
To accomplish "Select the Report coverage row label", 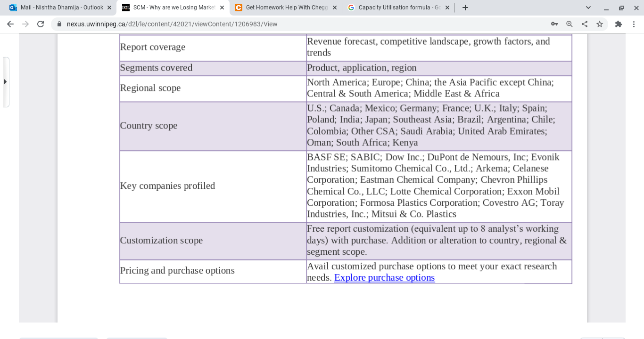I will coord(153,47).
